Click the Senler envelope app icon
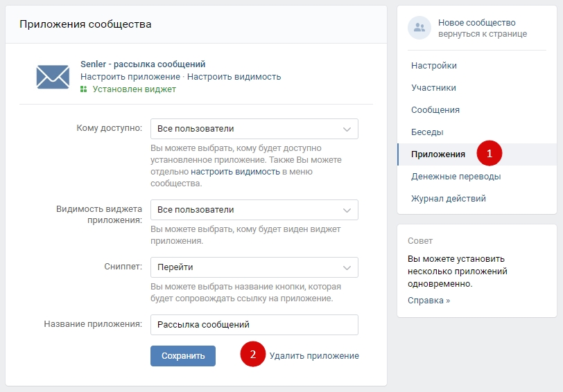Image resolution: width=563 pixels, height=392 pixels. pos(53,76)
